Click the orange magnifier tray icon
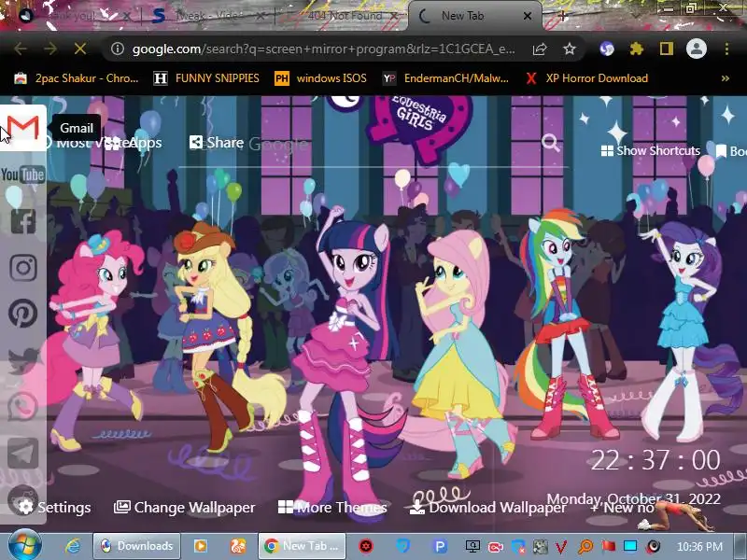Image resolution: width=747 pixels, height=560 pixels. click(585, 547)
